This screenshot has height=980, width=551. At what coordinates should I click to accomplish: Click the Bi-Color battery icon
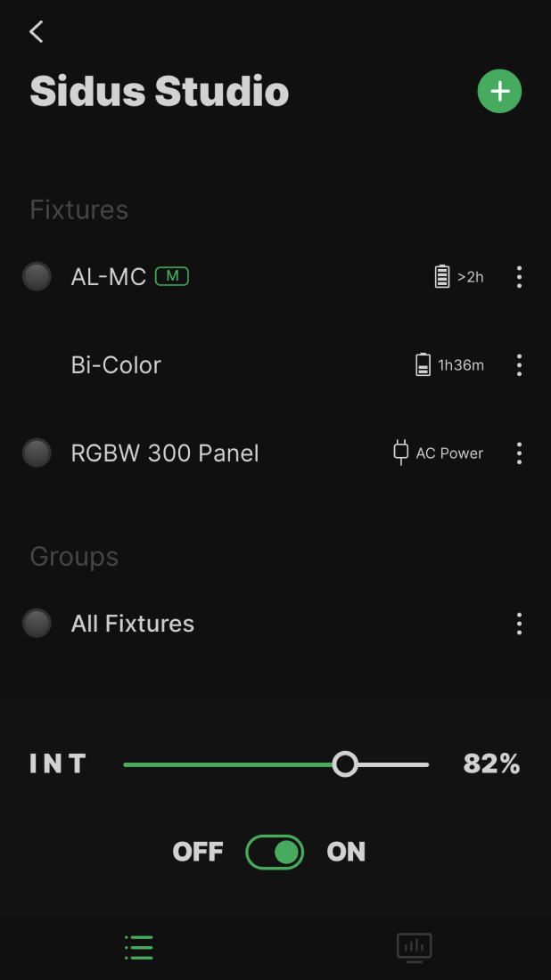coord(423,365)
